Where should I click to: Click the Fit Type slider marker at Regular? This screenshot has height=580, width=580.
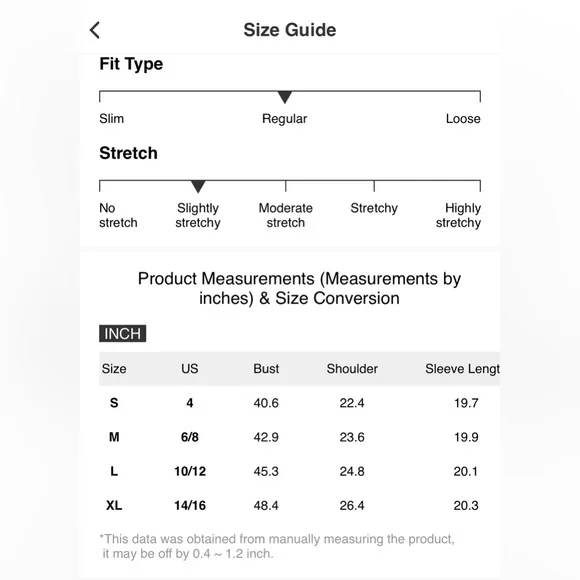(285, 97)
